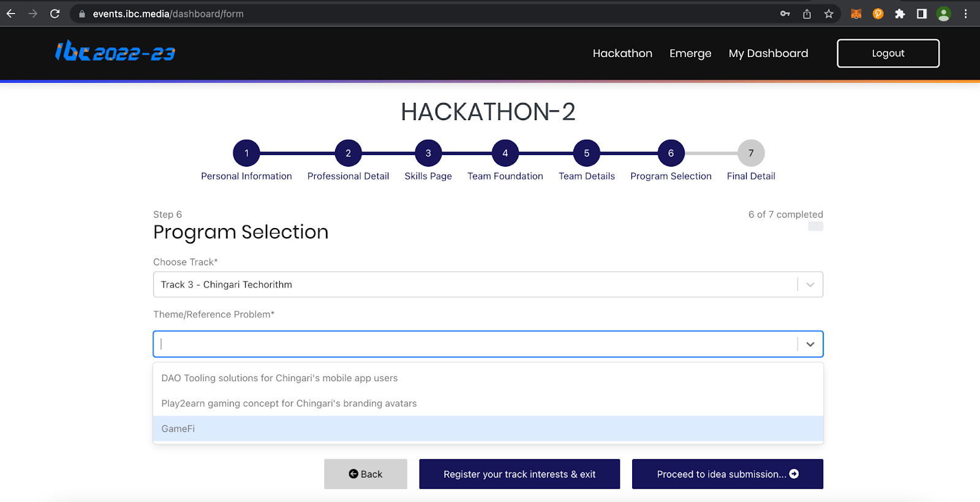980x502 pixels.
Task: Open the MetaMask fox extension
Action: (856, 13)
